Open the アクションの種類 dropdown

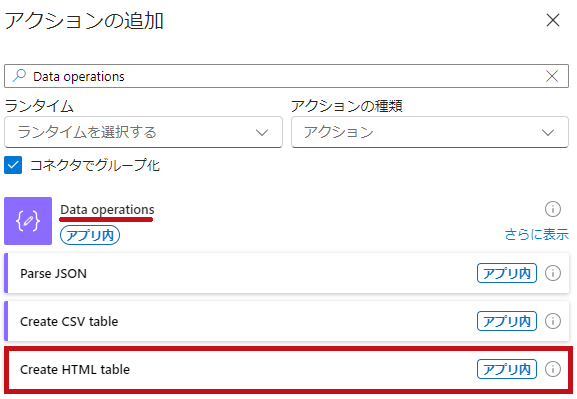(430, 132)
